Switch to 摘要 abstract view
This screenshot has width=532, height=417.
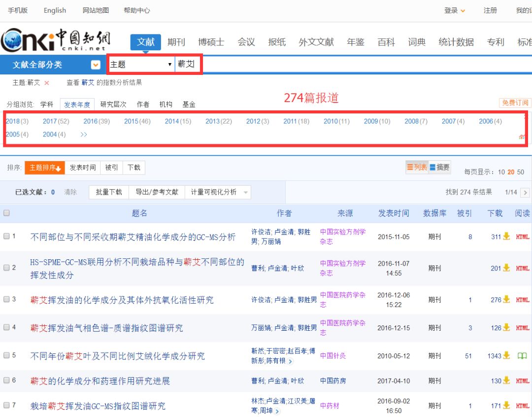point(438,167)
